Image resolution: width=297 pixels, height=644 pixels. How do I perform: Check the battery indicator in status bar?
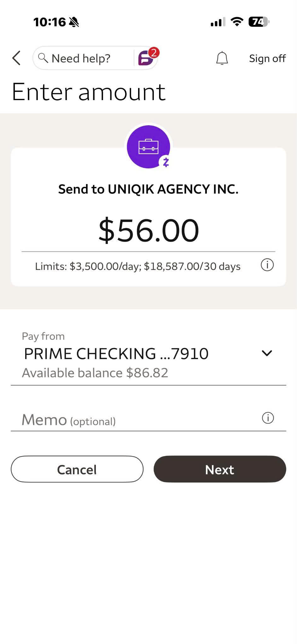pos(259,22)
